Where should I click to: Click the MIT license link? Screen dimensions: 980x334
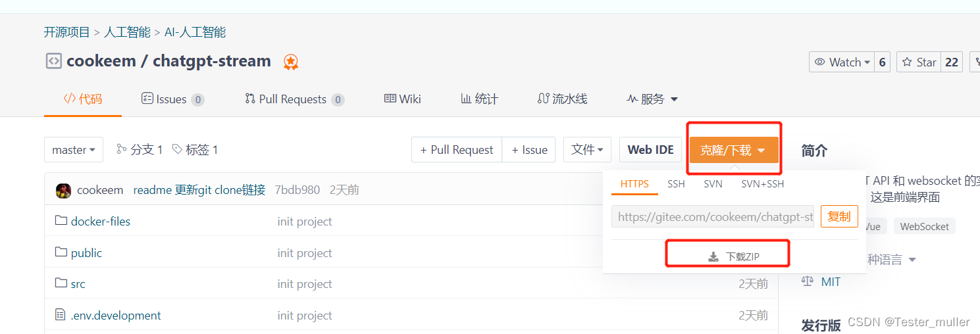tap(831, 281)
